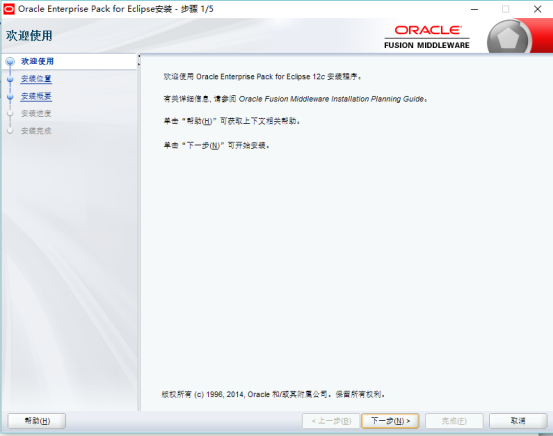Click the 欢迎使用 step bullet icon

tap(10, 62)
